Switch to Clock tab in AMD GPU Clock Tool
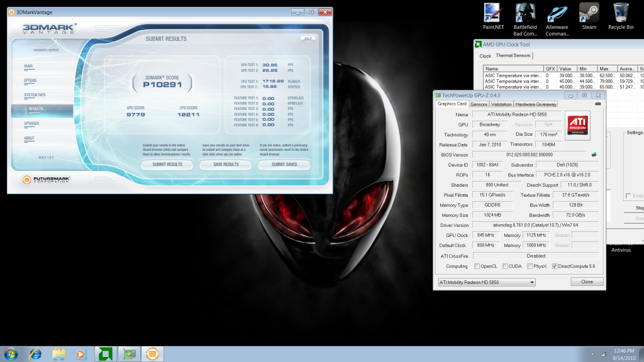 (x=485, y=56)
